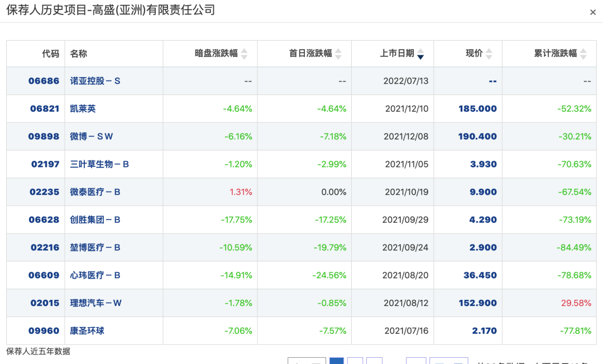
Task: Open stock code 06821
Action: (x=45, y=109)
